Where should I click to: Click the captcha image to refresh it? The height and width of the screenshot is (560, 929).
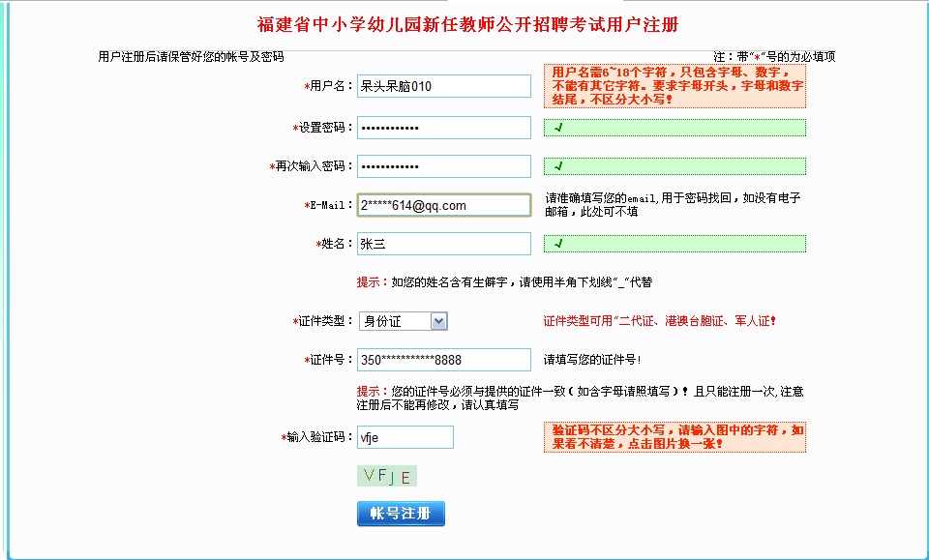pyautogui.click(x=386, y=476)
